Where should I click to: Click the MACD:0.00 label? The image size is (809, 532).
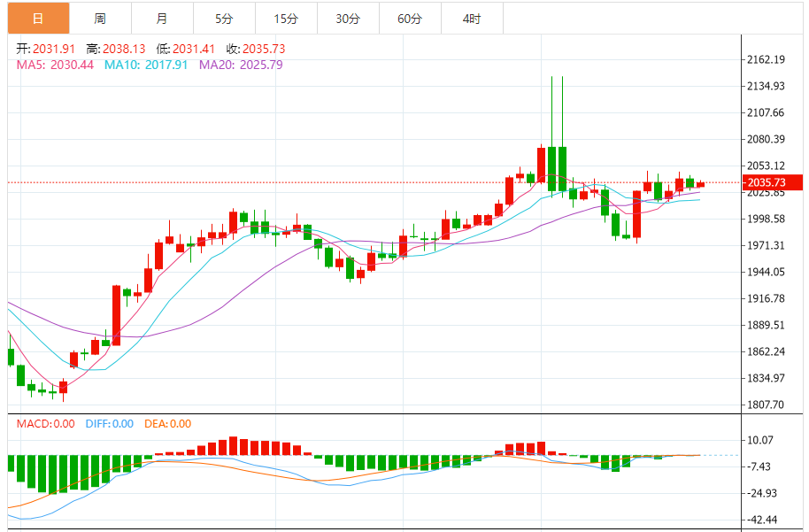tap(45, 424)
